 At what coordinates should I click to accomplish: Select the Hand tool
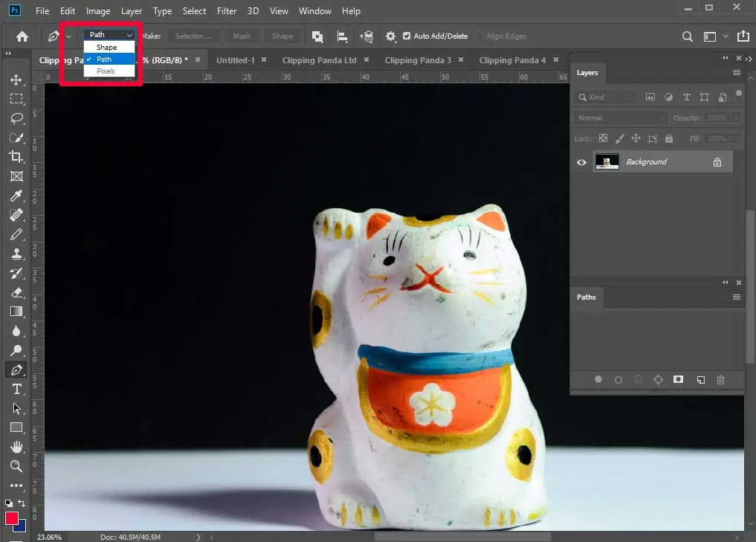[x=16, y=447]
